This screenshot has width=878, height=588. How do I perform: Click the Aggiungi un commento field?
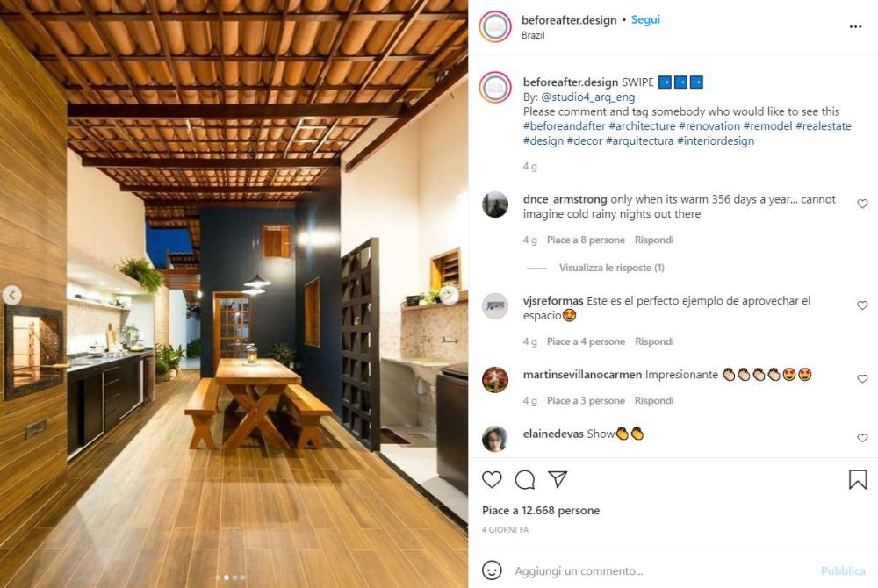[x=661, y=570]
